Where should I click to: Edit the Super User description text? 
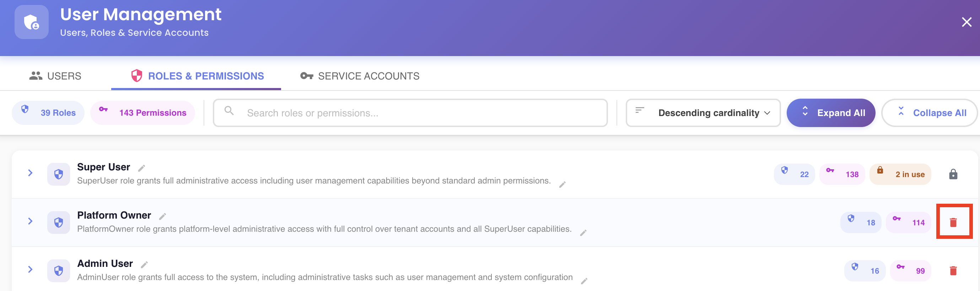(562, 184)
